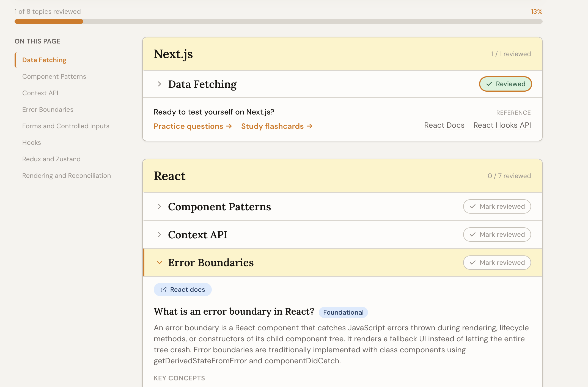The width and height of the screenshot is (588, 387).
Task: Select Hooks in sidebar navigation
Action: tap(32, 143)
